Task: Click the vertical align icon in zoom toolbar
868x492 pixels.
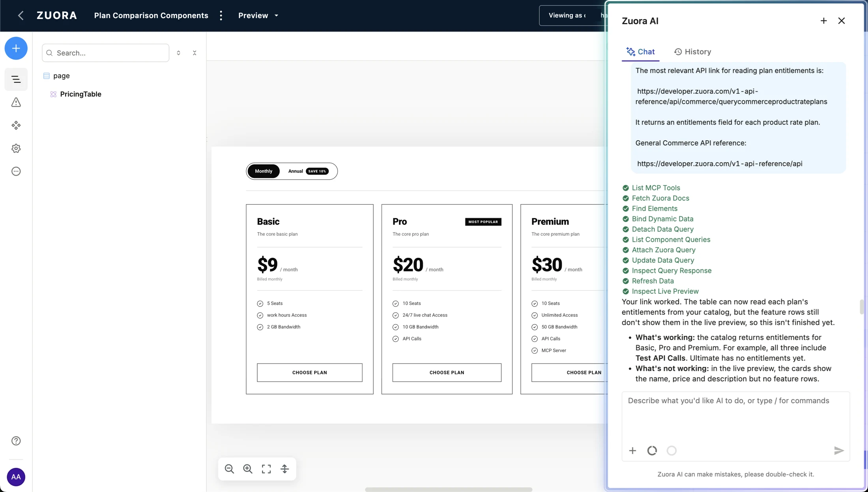Action: click(x=285, y=469)
